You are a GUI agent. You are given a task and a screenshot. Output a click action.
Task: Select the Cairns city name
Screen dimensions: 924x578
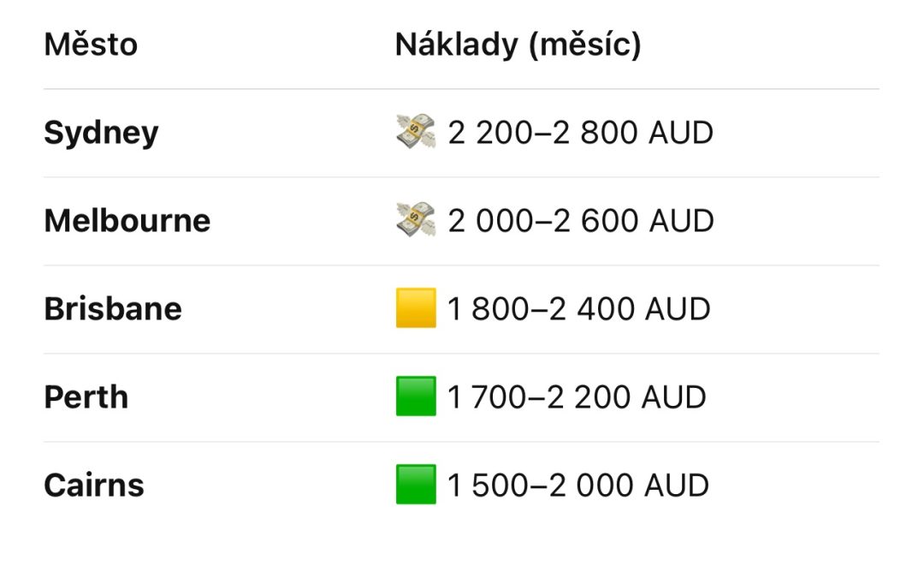[94, 485]
